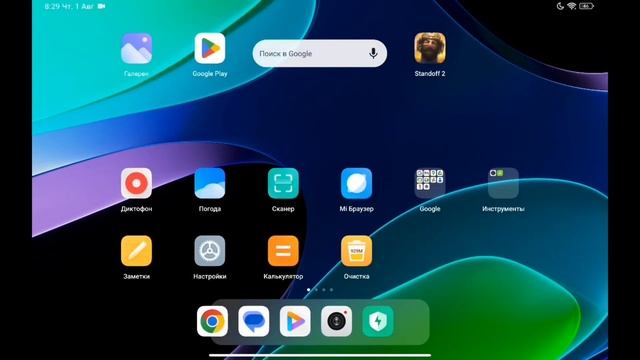Launch Google Play store icon
The width and height of the screenshot is (640, 360).
pos(210,49)
